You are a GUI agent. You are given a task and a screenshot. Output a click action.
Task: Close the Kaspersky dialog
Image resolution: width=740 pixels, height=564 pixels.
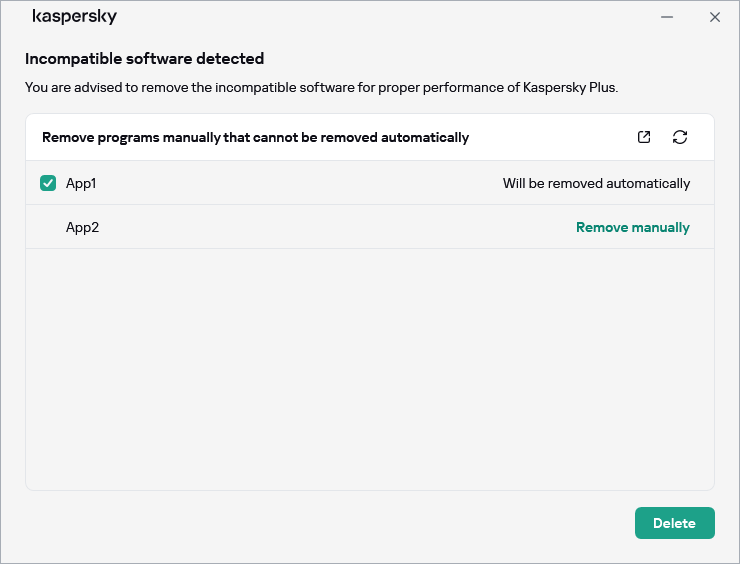point(715,17)
